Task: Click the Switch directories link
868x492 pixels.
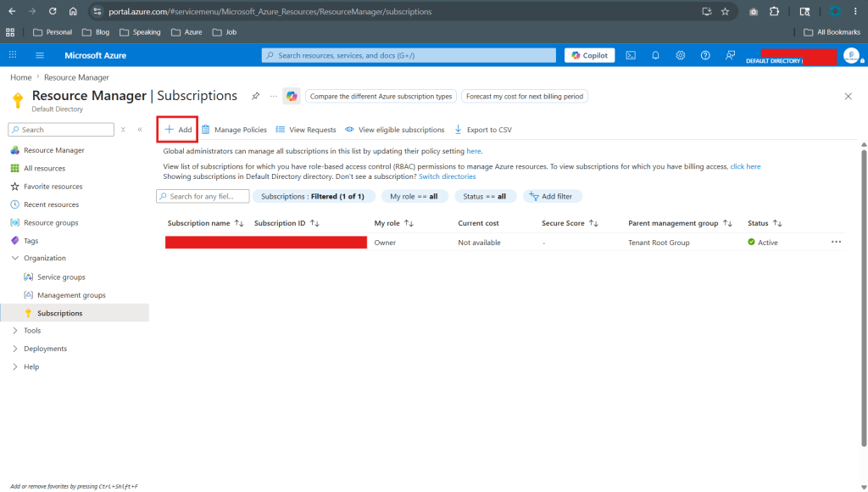Action: click(x=447, y=176)
